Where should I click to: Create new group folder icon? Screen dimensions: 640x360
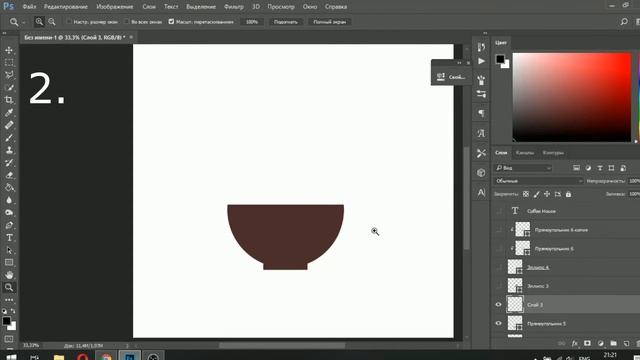[613, 343]
